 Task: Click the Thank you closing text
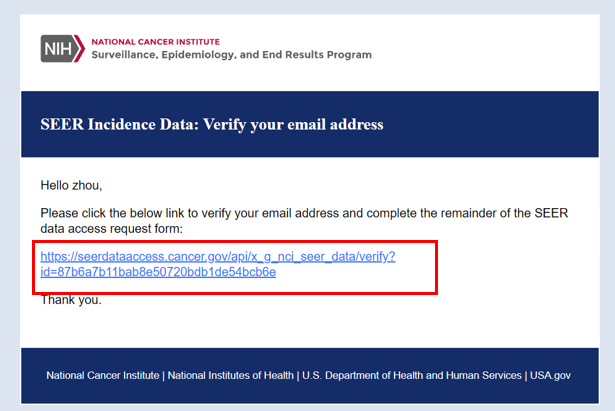pos(71,300)
